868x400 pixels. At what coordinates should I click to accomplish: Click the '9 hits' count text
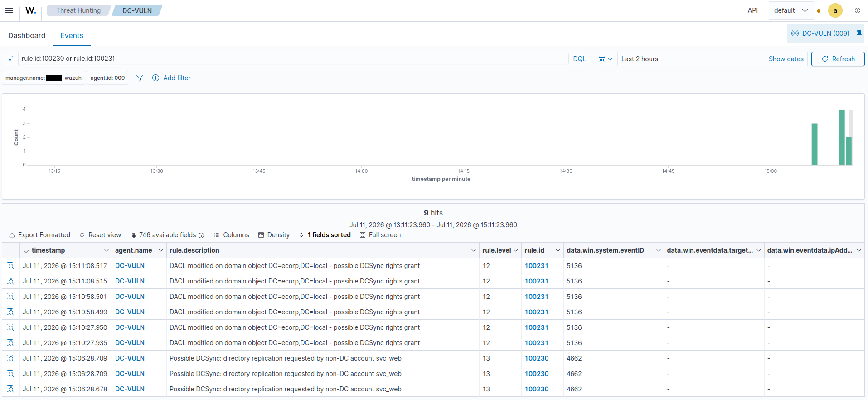click(x=433, y=213)
